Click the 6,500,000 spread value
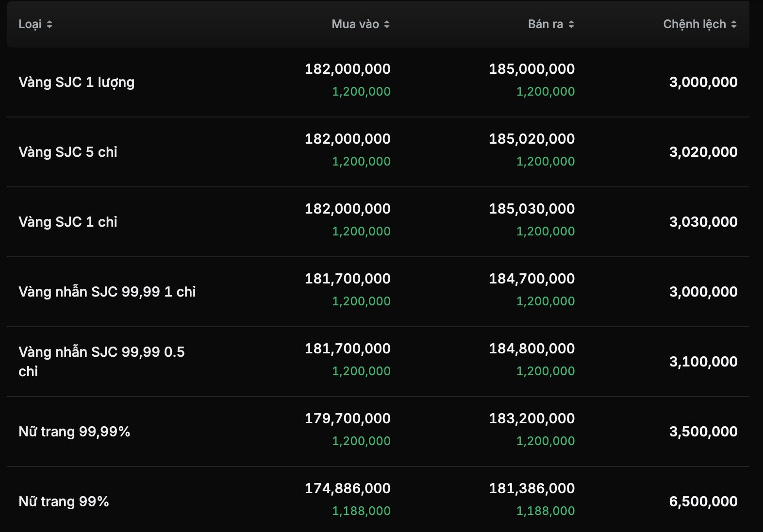Viewport: 763px width, 532px height. coord(703,501)
